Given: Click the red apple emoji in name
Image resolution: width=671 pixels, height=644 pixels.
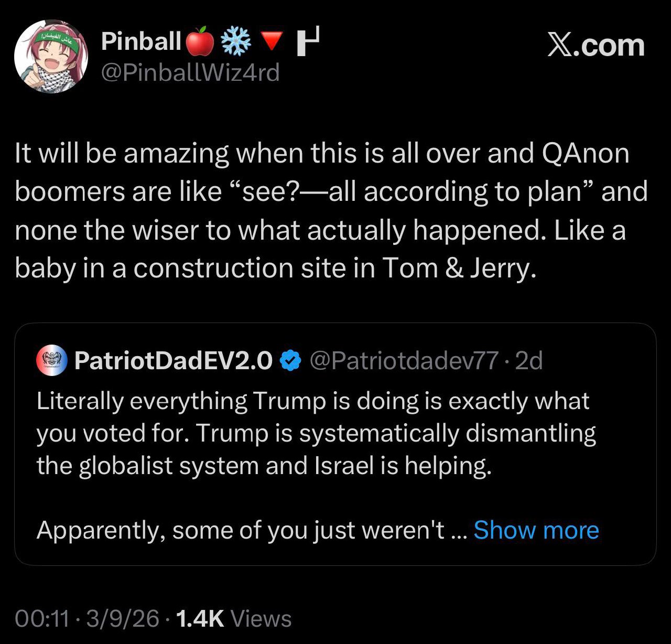Looking at the screenshot, I should (200, 41).
